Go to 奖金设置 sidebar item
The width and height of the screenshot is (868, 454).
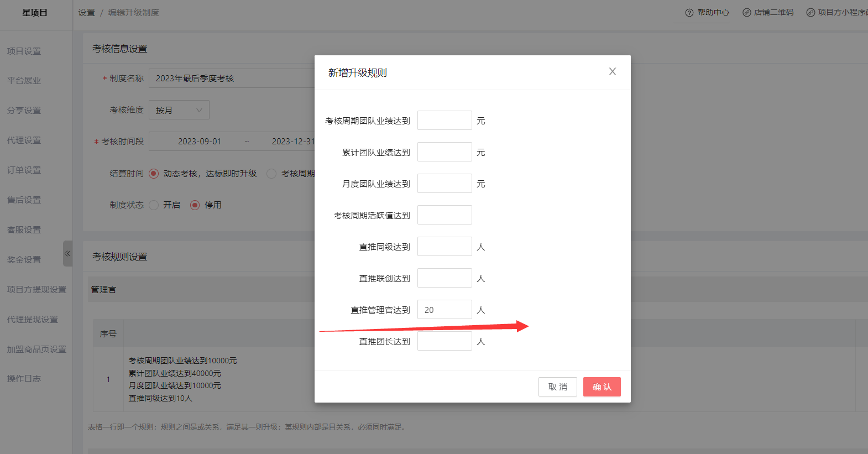(24, 259)
